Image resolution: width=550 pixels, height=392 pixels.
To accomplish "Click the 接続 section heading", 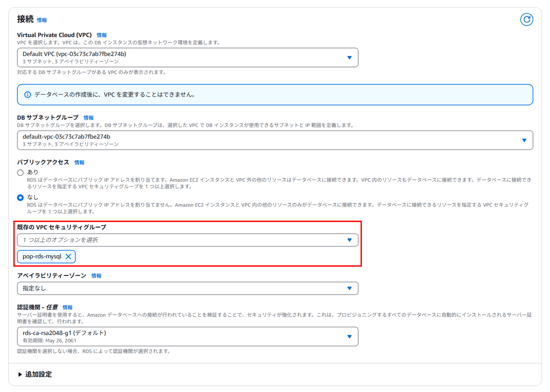I will 25,19.
